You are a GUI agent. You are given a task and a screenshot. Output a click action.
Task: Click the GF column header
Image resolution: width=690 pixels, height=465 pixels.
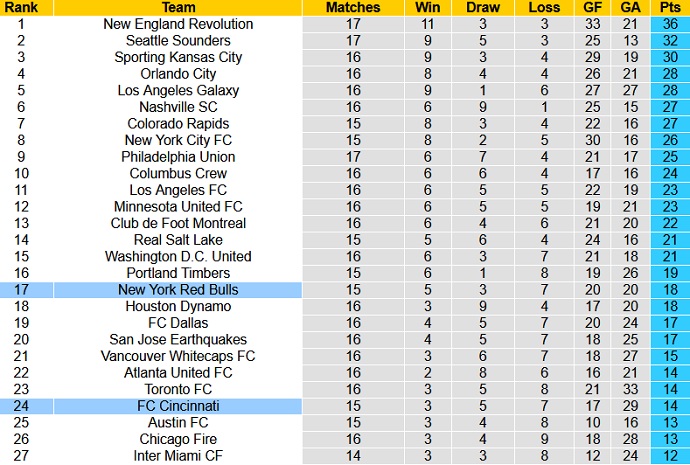point(594,7)
